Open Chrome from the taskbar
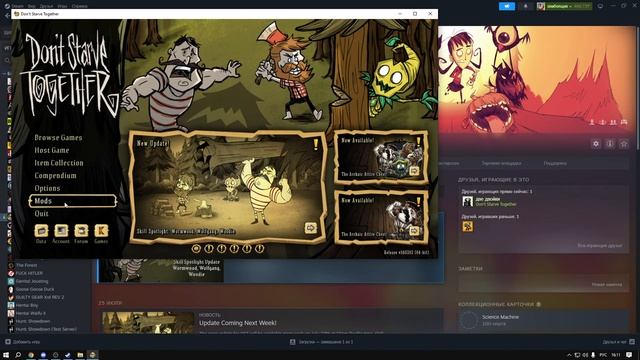The height and width of the screenshot is (360, 640). 31,355
